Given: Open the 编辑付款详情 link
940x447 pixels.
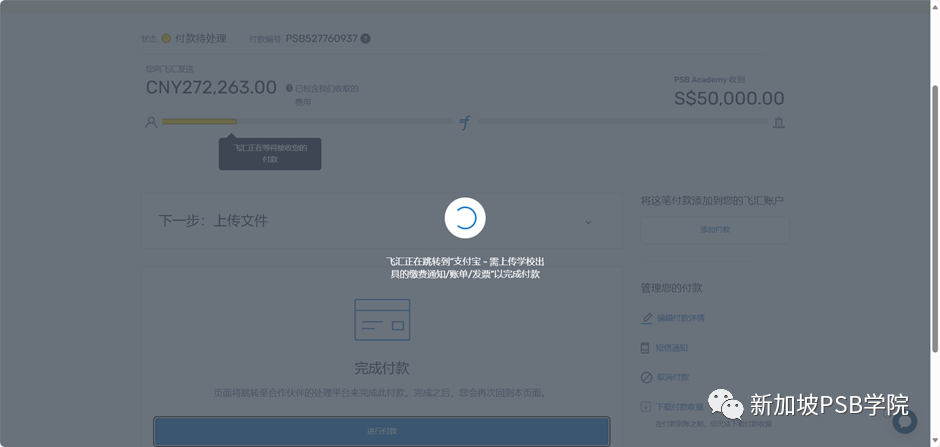Looking at the screenshot, I should point(681,318).
